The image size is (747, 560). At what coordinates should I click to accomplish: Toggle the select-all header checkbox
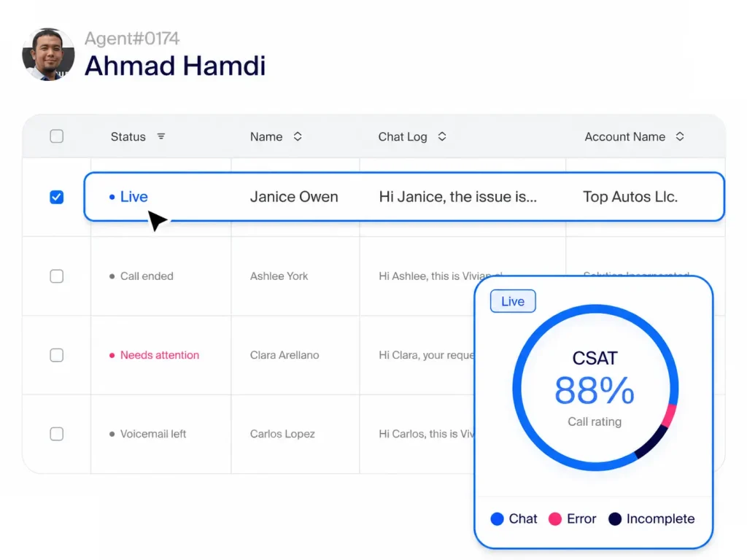pyautogui.click(x=57, y=136)
